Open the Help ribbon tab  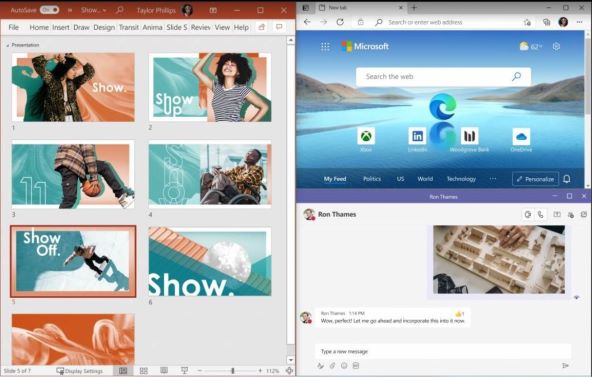241,27
